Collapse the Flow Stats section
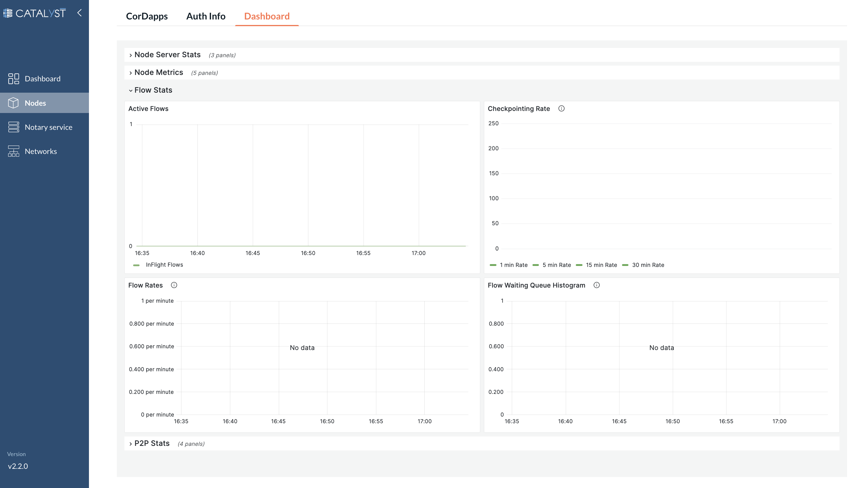The height and width of the screenshot is (488, 868). pyautogui.click(x=153, y=90)
